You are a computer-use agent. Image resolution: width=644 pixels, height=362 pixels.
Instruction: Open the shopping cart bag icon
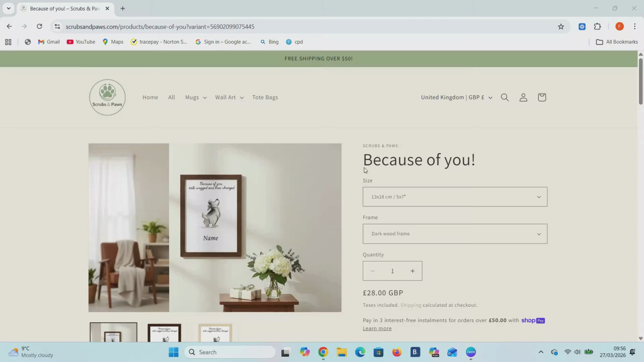542,97
